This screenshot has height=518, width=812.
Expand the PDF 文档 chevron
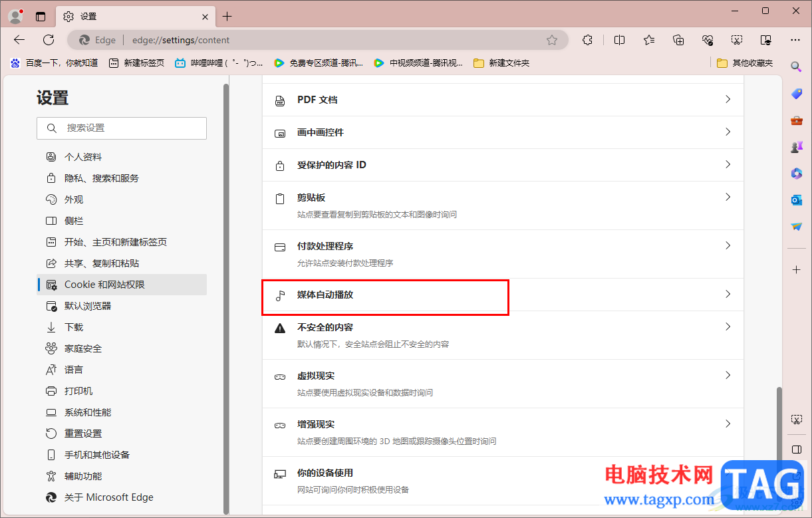coord(728,99)
